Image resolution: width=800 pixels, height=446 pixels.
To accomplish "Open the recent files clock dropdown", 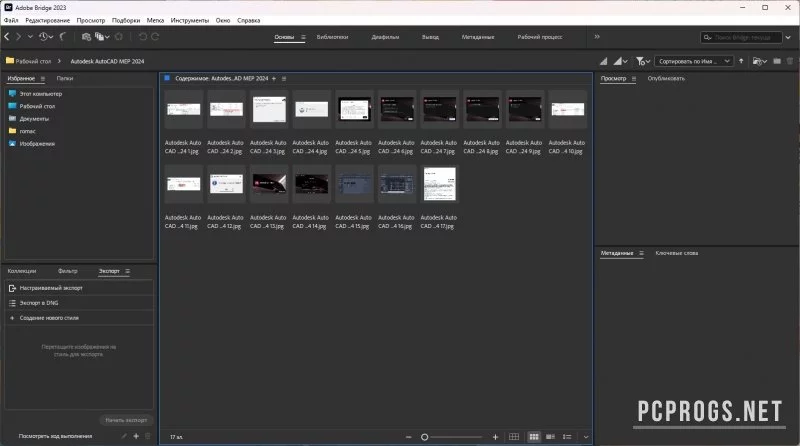I will point(46,37).
